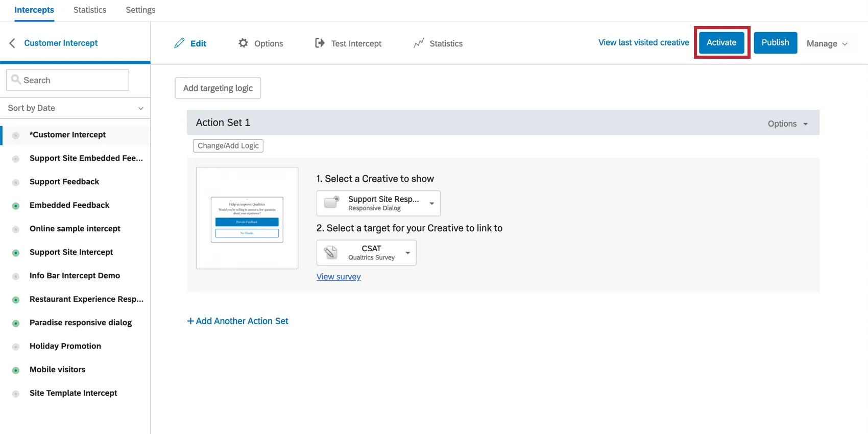Click status dot for Mobile visitors intercept
Image resolution: width=868 pixels, height=434 pixels.
pos(16,370)
